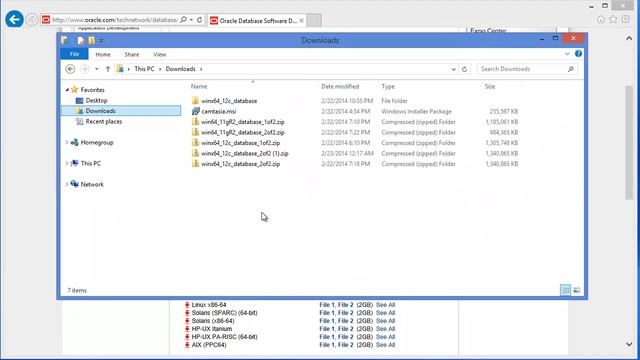Screen dimensions: 640x360
Task: Switch to Large icons view in status bar
Action: click(576, 290)
